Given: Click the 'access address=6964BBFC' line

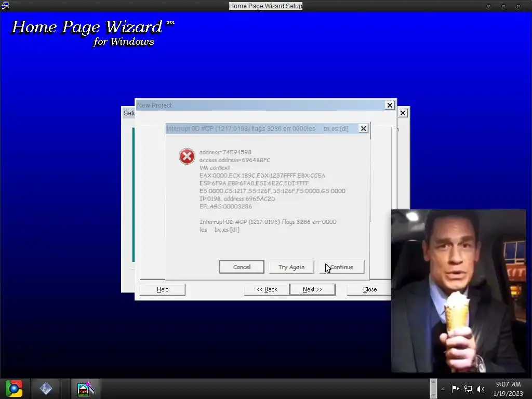Looking at the screenshot, I should point(235,160).
